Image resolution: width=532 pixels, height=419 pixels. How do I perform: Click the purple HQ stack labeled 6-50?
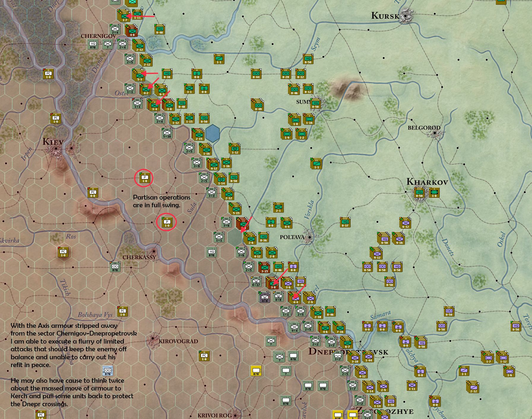pyautogui.click(x=384, y=238)
